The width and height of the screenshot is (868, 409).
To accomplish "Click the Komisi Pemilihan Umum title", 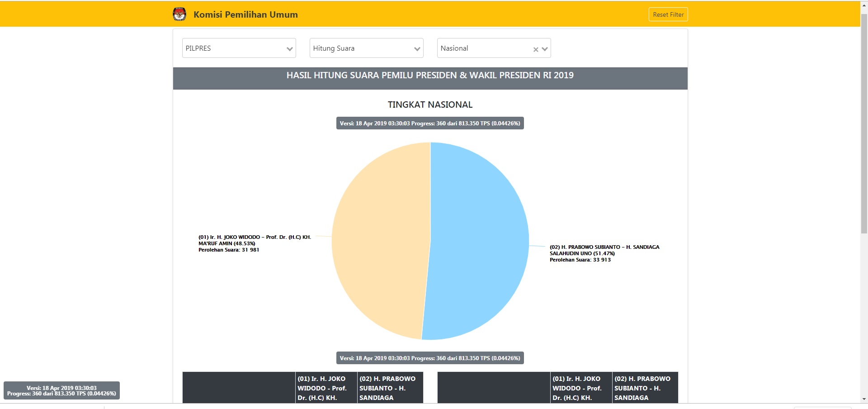I will (245, 14).
